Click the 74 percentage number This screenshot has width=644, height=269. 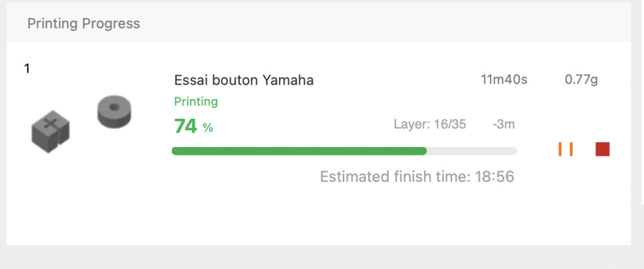[186, 126]
